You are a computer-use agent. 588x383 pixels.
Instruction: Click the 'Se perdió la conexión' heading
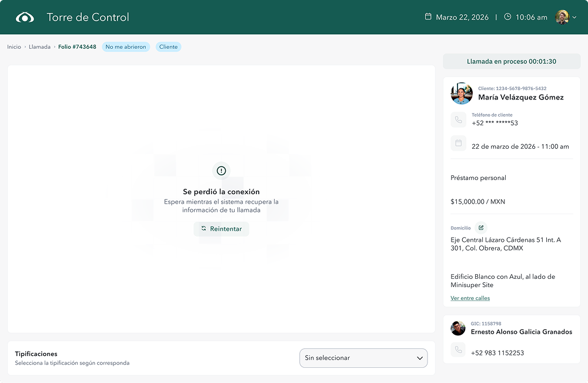click(221, 192)
